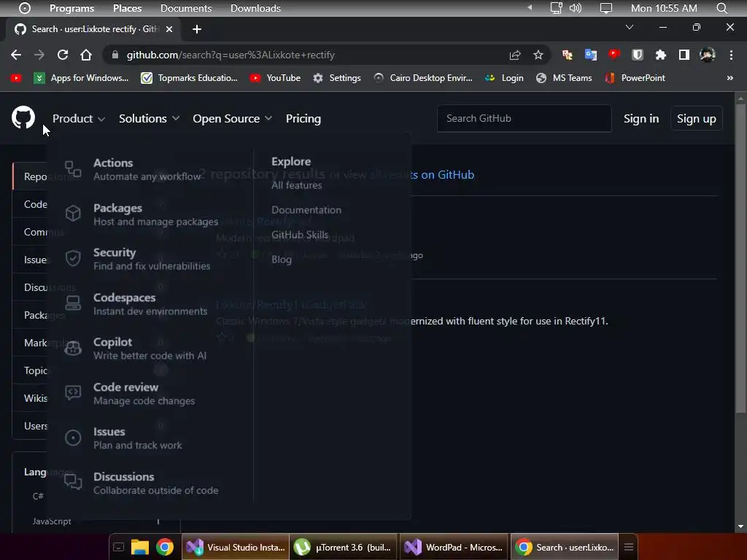
Task: Choose Issues menu entry
Action: point(138,438)
